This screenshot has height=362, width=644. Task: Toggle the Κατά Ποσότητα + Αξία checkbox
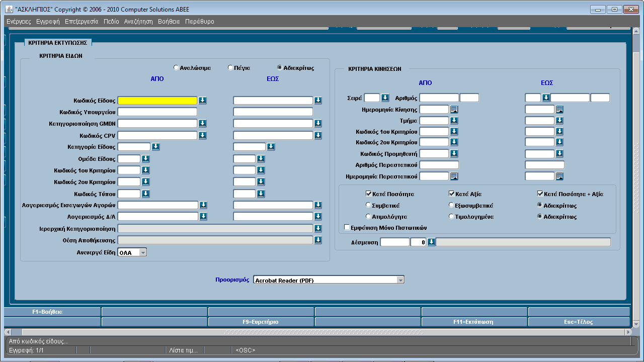point(540,194)
